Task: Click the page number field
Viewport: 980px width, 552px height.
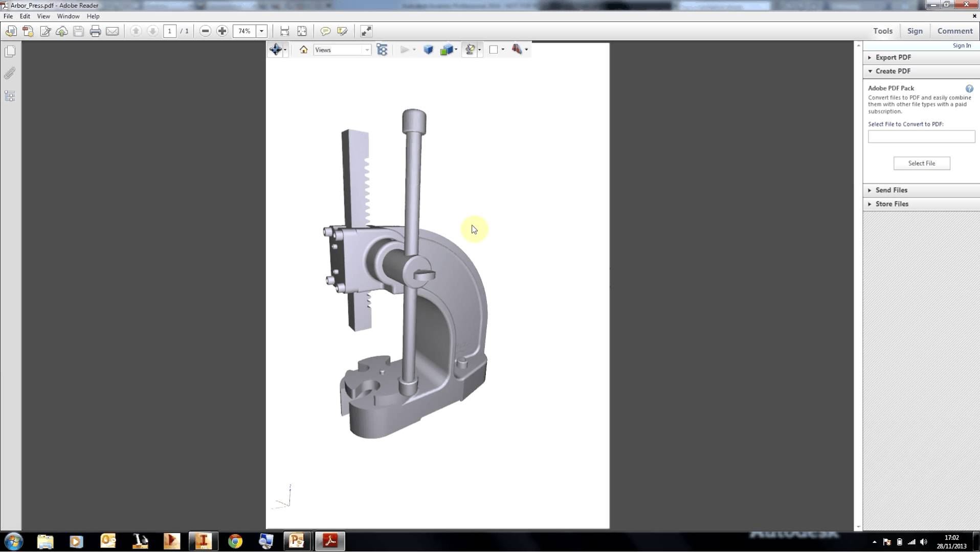Action: point(169,31)
